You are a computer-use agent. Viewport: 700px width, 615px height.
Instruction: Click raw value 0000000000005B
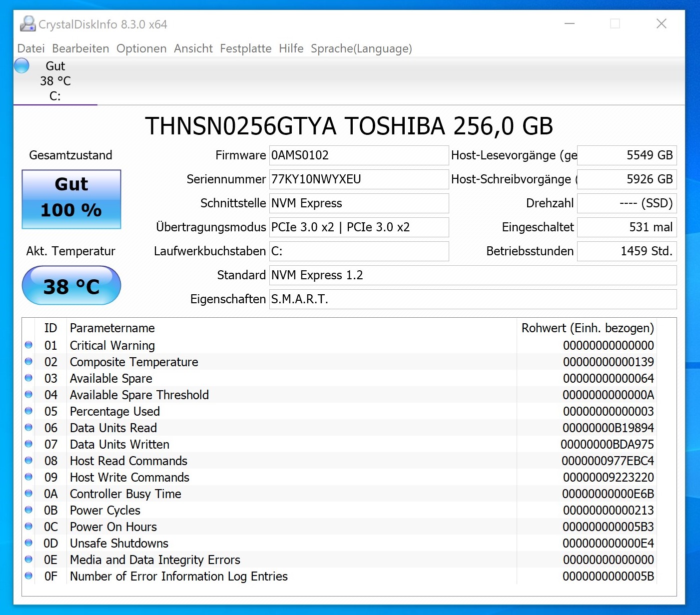pyautogui.click(x=608, y=576)
